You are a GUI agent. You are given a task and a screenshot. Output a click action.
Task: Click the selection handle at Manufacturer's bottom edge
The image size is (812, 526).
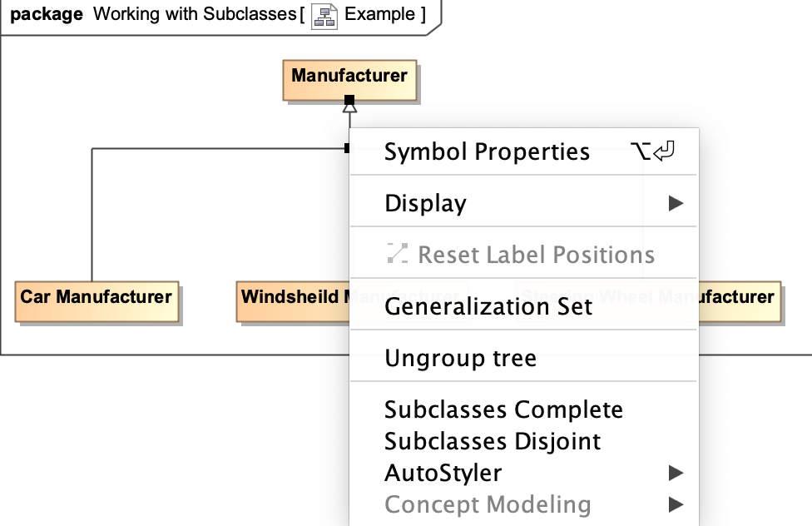[x=349, y=100]
